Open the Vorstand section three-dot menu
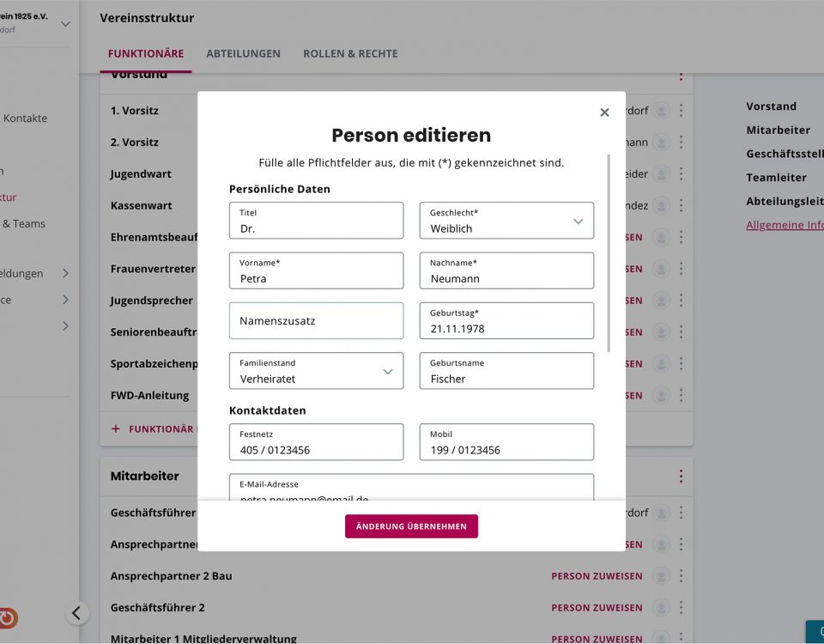This screenshot has width=824, height=644. pyautogui.click(x=681, y=76)
